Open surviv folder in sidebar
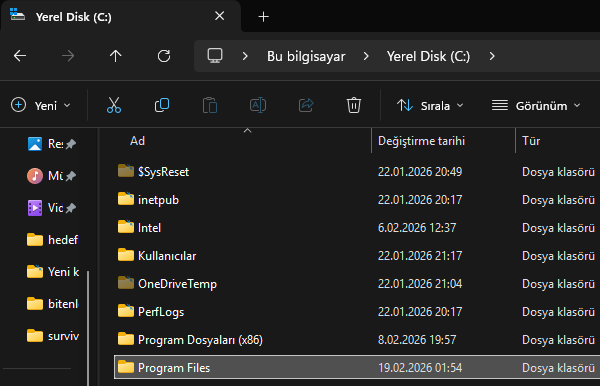The image size is (600, 386). (52, 336)
